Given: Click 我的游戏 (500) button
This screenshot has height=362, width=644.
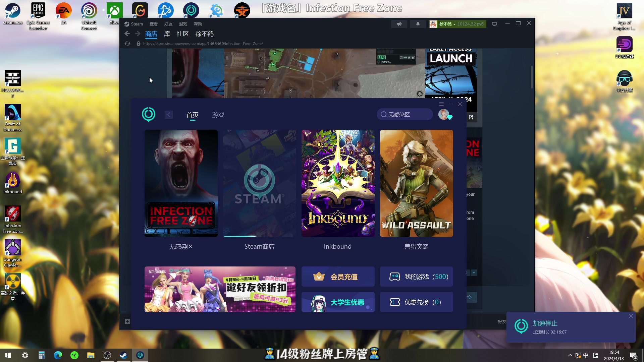Looking at the screenshot, I should coord(417,277).
